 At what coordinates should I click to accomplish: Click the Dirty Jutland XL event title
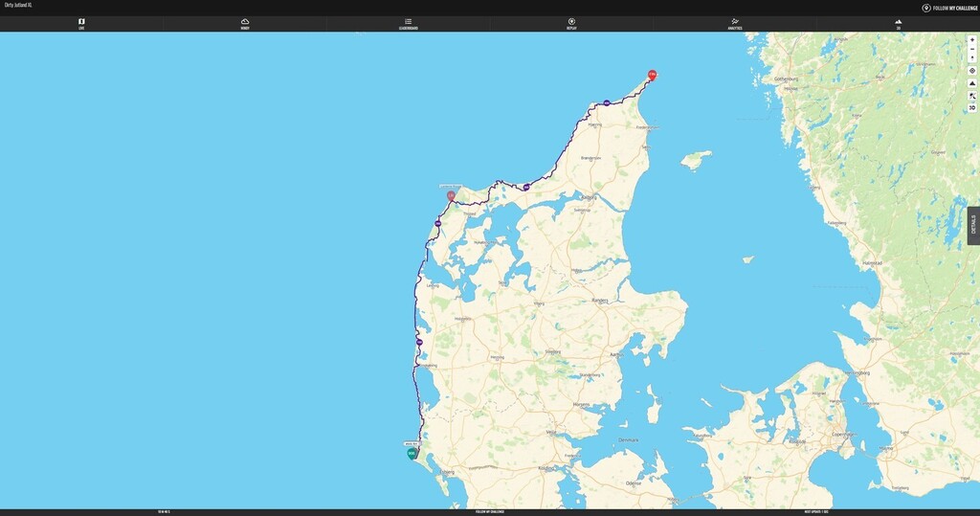(x=18, y=5)
